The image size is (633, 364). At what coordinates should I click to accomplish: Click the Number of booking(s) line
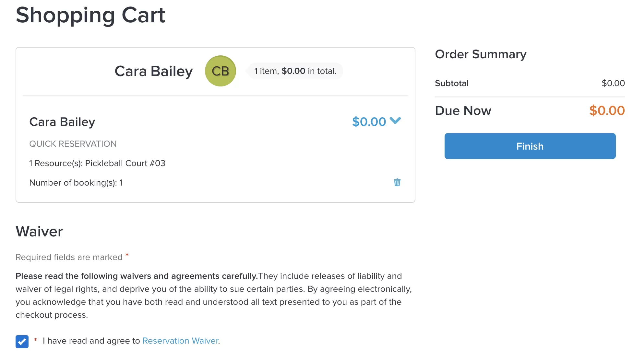[76, 183]
